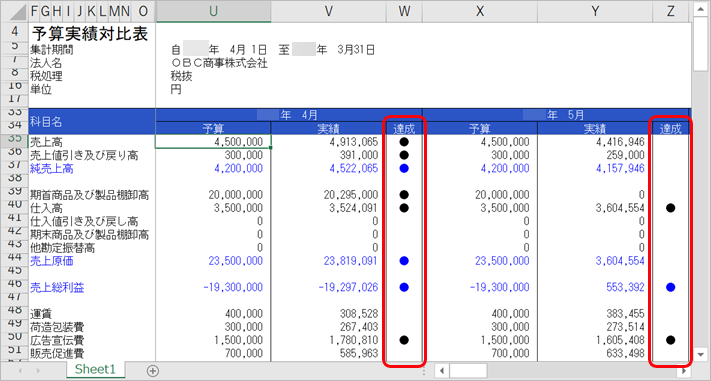
Task: Select the 広告宣伝費 row label
Action: coord(57,340)
